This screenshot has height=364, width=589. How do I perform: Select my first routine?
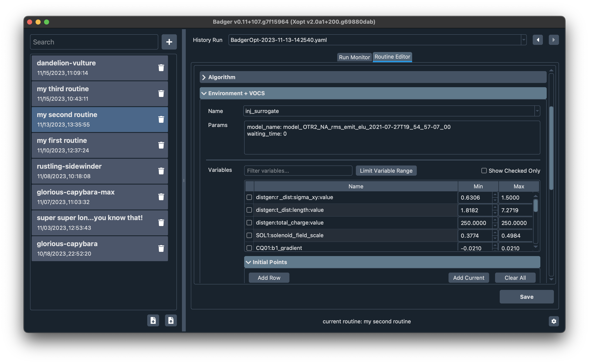pos(100,145)
